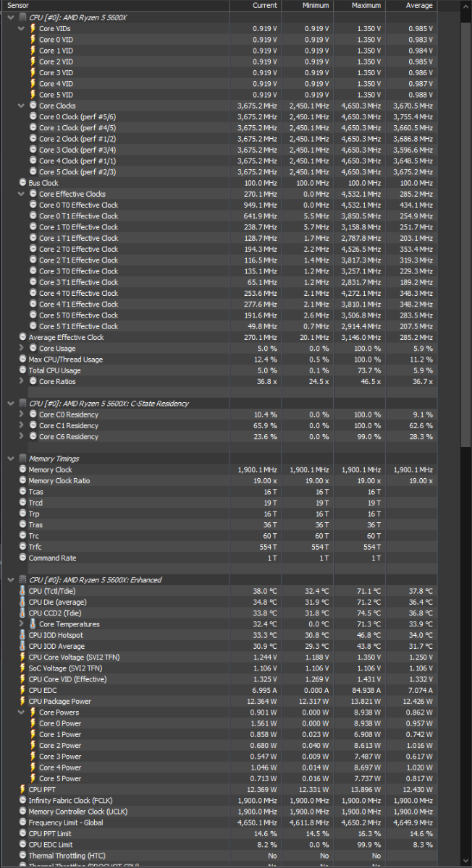Click the icon beside Frequency Limit - Global
Viewport: 472px width, 868px height.
(22, 822)
